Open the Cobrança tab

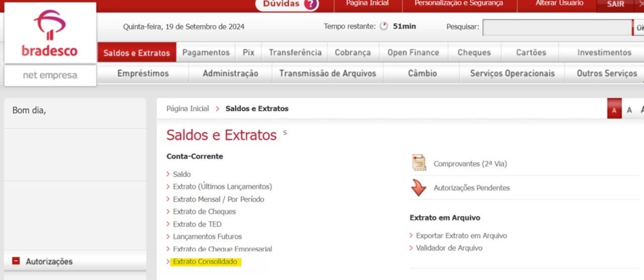point(353,52)
